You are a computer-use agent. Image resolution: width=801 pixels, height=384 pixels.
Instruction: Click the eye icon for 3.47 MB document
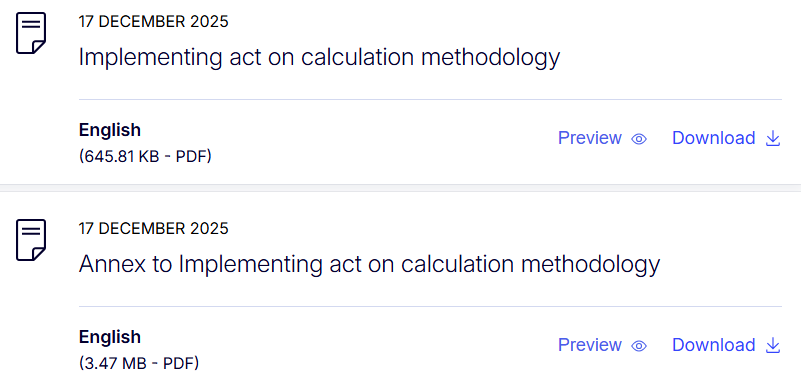(x=639, y=346)
